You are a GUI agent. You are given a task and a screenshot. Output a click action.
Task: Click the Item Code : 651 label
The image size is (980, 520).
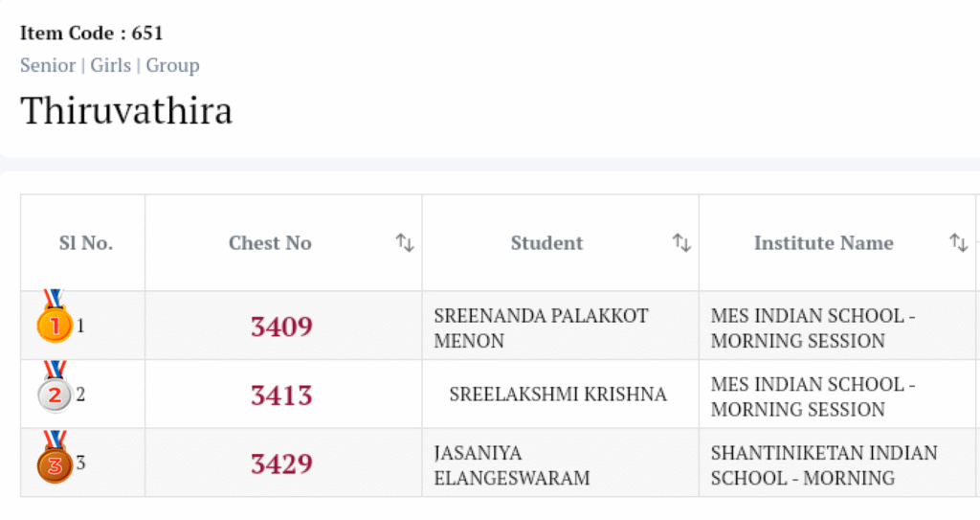[92, 33]
